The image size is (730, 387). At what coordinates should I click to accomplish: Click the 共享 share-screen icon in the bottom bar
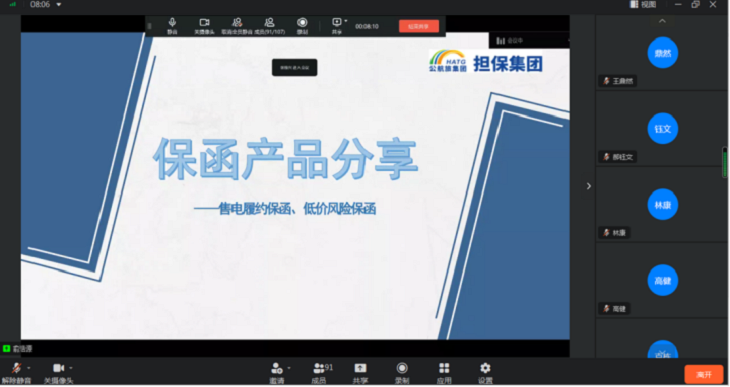coord(360,368)
